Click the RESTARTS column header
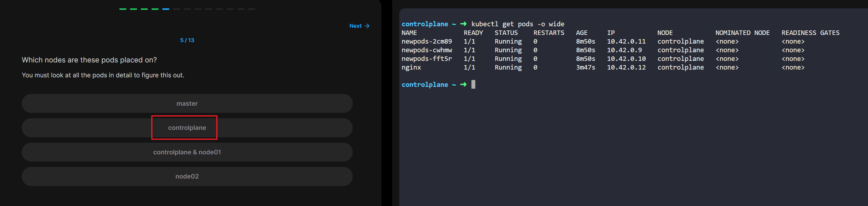The height and width of the screenshot is (206, 868). 549,33
